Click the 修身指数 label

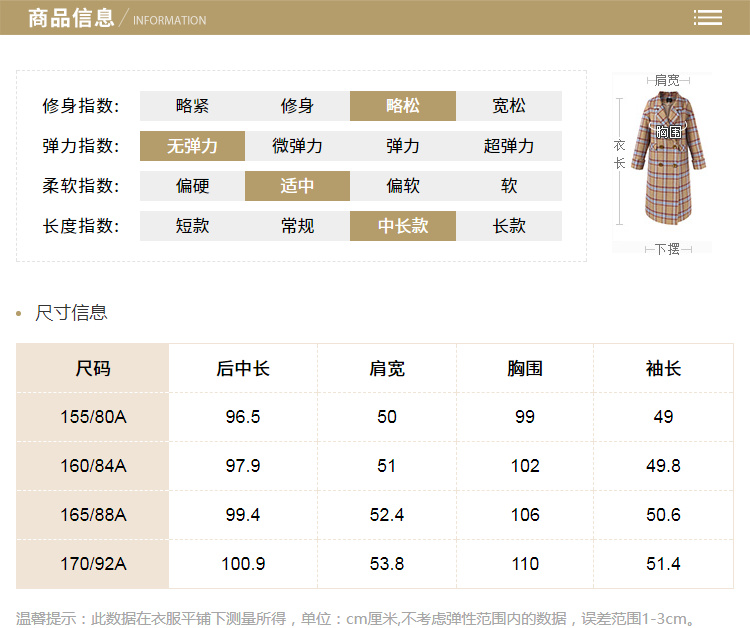81,106
